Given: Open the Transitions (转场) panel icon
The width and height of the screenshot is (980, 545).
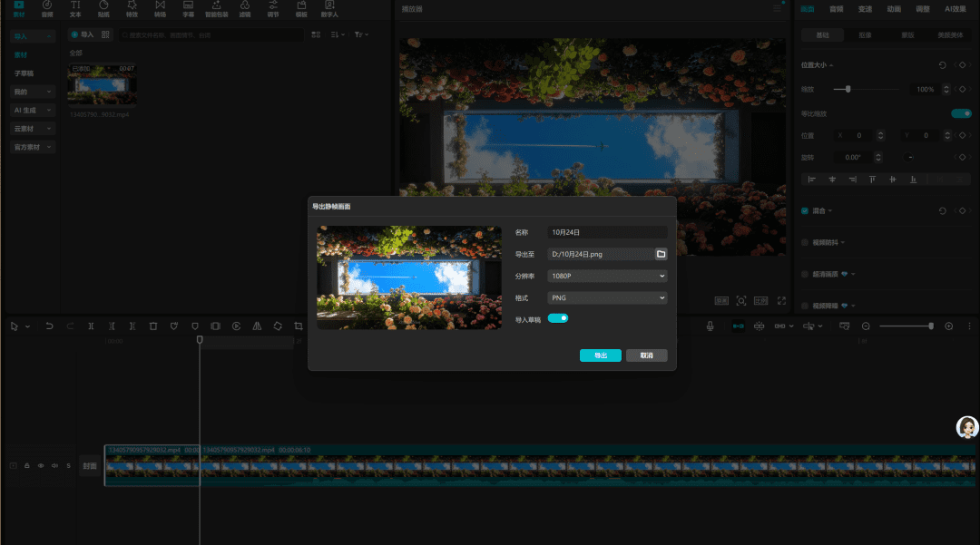Looking at the screenshot, I should pyautogui.click(x=160, y=9).
